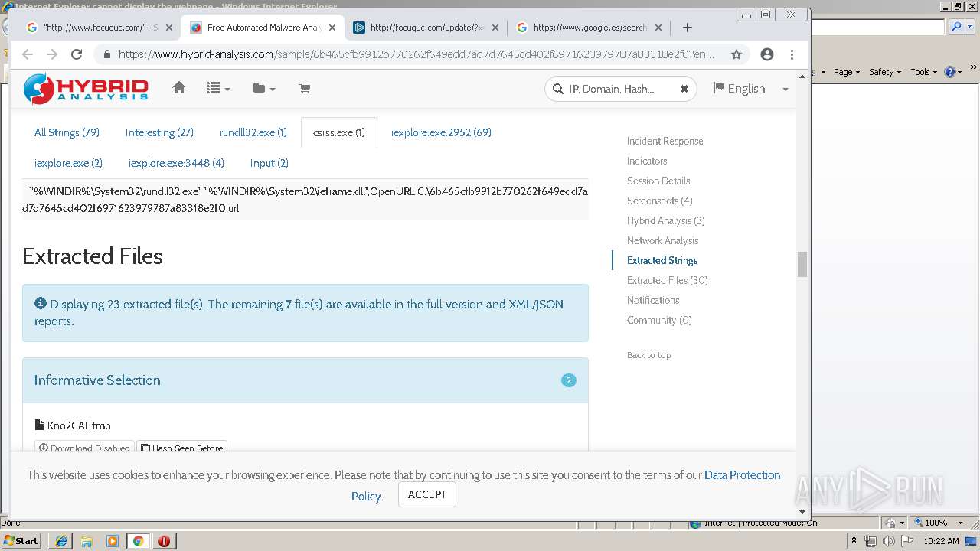Open IE Tools menu in background window

tap(923, 71)
